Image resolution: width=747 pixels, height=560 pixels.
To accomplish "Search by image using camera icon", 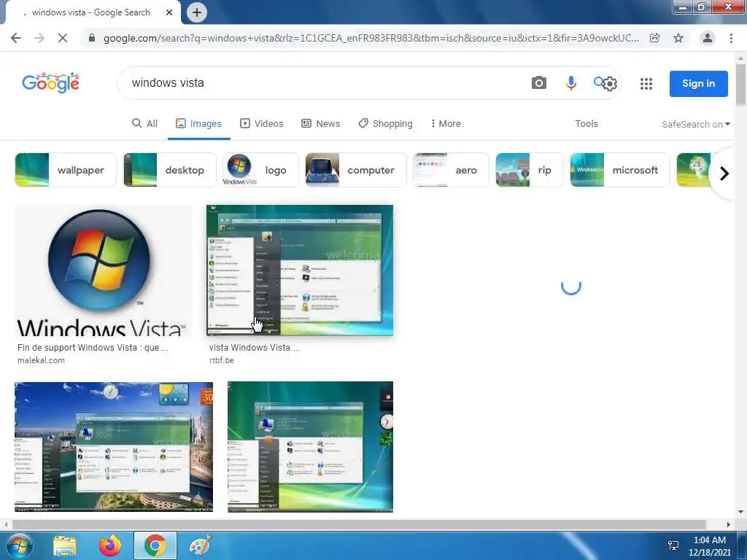I will tap(539, 83).
